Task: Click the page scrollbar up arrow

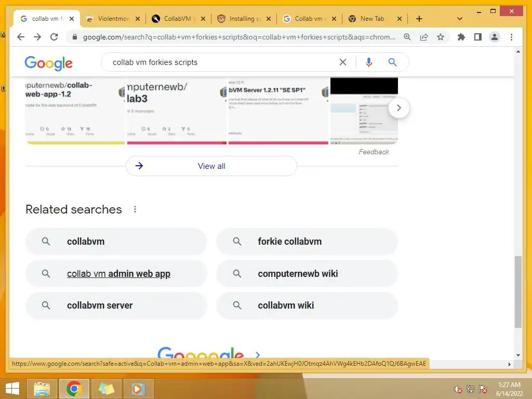Action: tap(518, 51)
